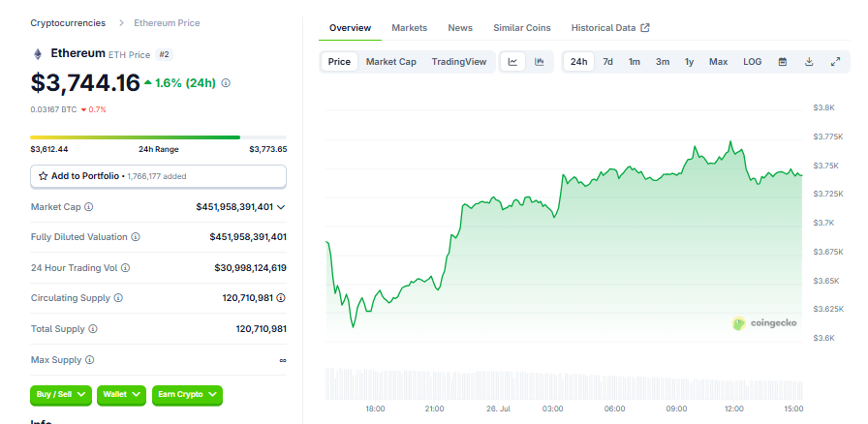Click the Max Supply infinity symbol
This screenshot has height=424, width=868.
coord(283,360)
